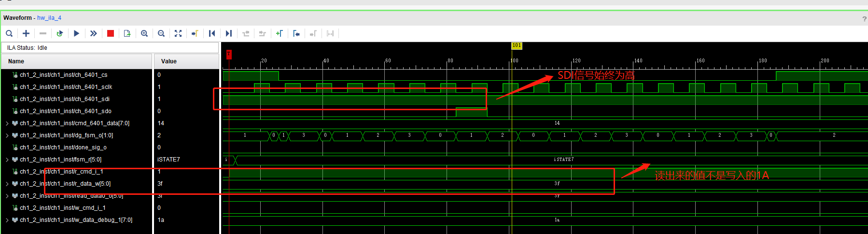Select the ch_6401_sclk signal row
This screenshot has height=234, width=868.
[77, 87]
